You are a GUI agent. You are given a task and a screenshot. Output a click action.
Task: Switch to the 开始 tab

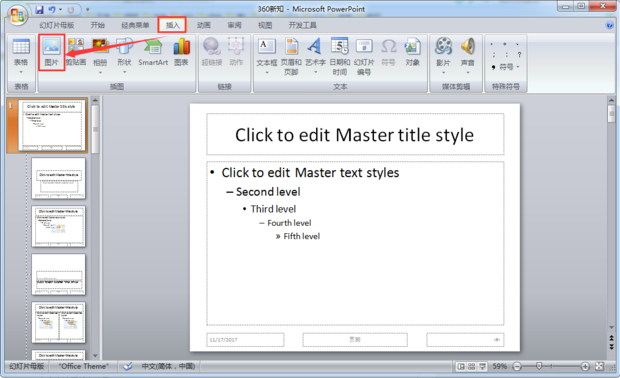(x=98, y=25)
